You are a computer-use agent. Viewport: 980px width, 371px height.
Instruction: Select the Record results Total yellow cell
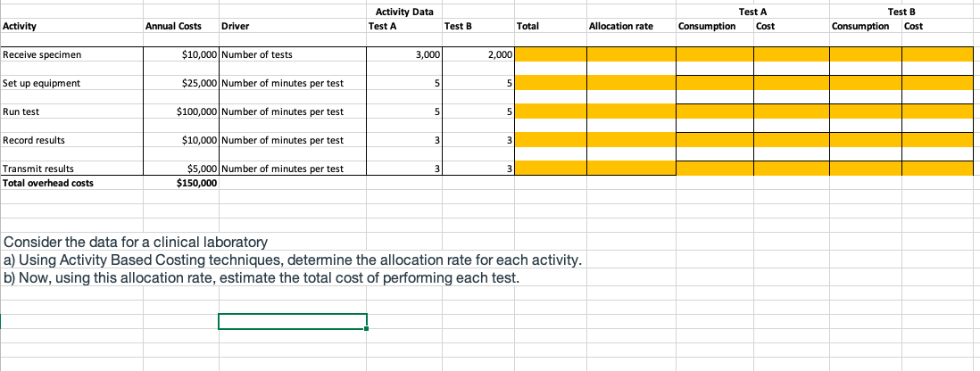click(x=551, y=140)
